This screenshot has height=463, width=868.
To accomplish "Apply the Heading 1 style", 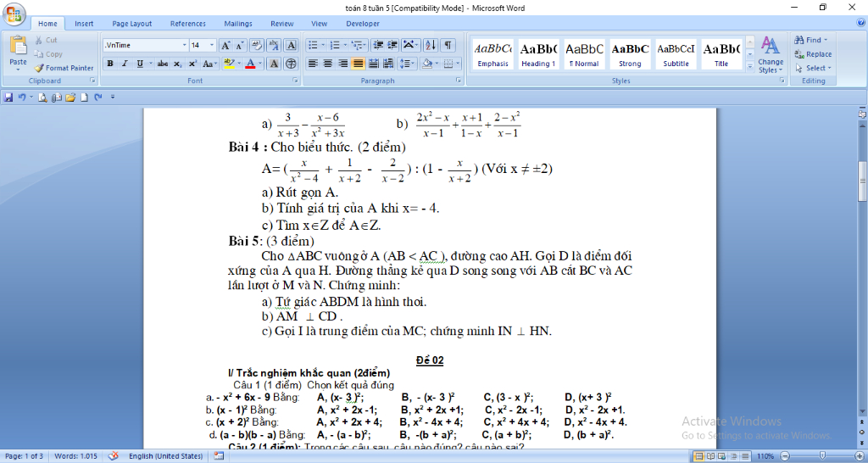I will [x=538, y=53].
